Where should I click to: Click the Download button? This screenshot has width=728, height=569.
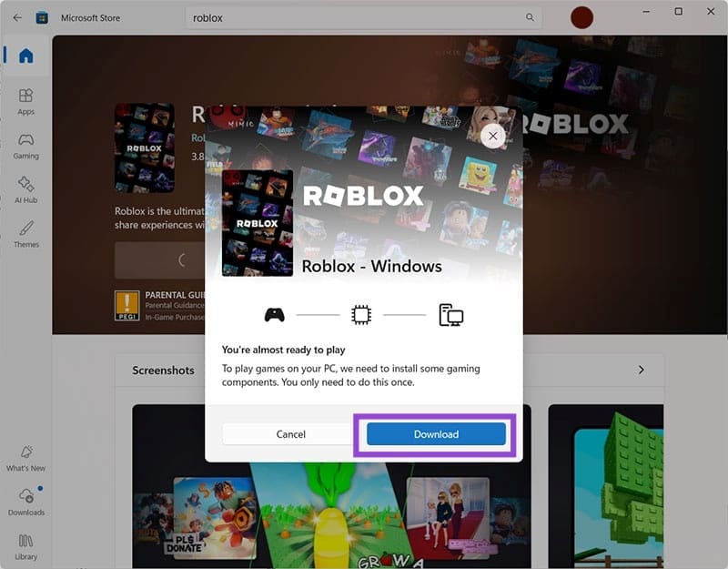coord(436,434)
